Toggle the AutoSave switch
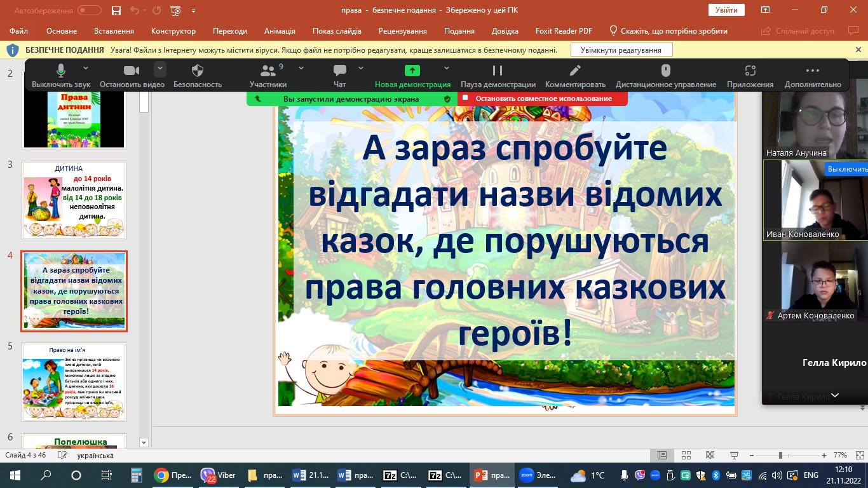 point(90,10)
